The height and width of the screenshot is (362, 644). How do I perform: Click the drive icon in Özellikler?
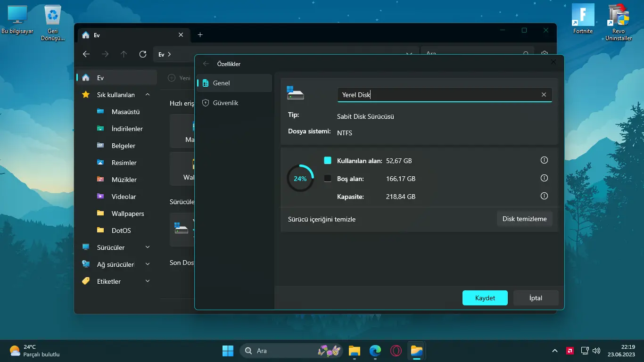pyautogui.click(x=295, y=93)
